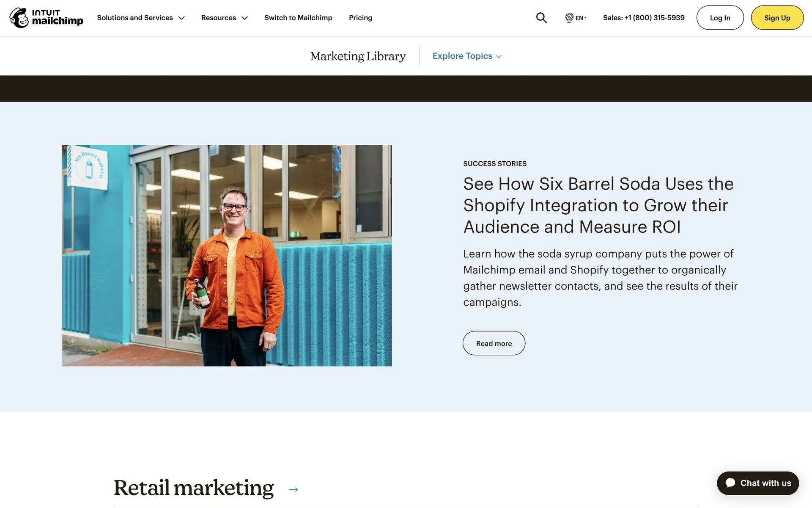Open the Marketing Library heading link

click(358, 56)
